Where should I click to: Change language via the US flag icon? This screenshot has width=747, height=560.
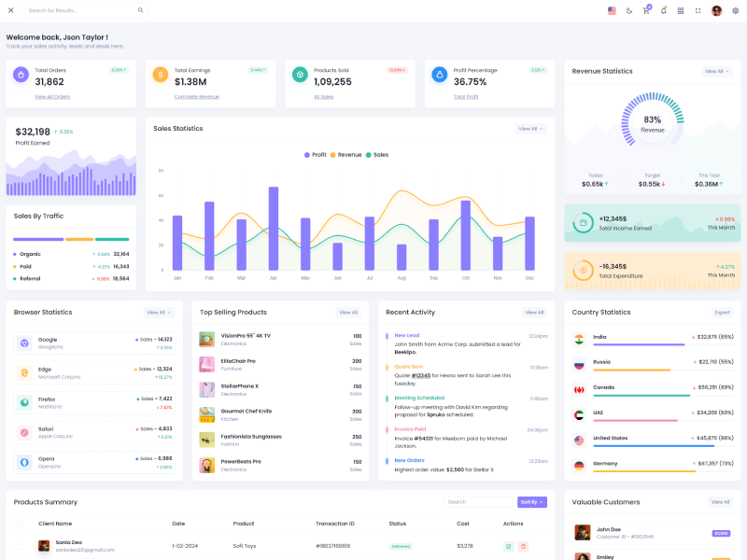[x=612, y=10]
